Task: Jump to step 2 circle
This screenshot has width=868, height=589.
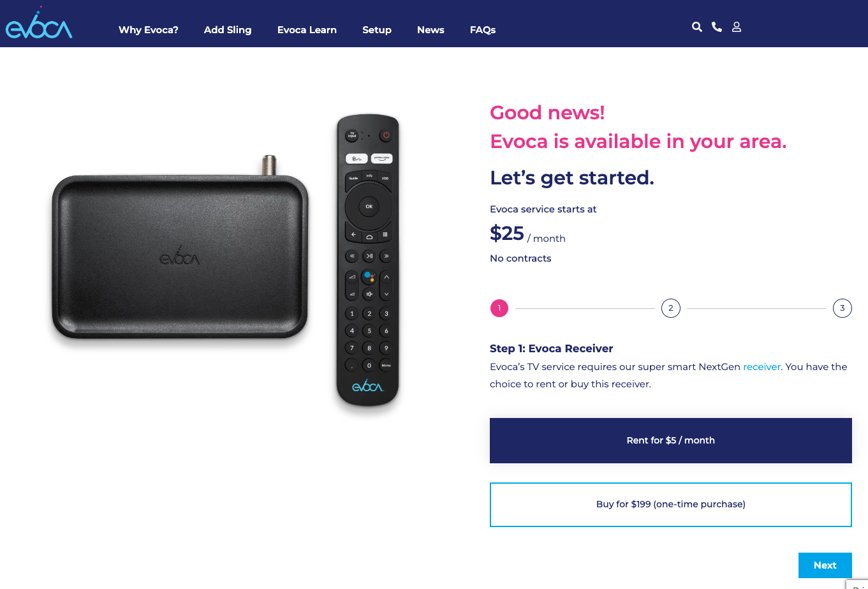Action: point(671,308)
